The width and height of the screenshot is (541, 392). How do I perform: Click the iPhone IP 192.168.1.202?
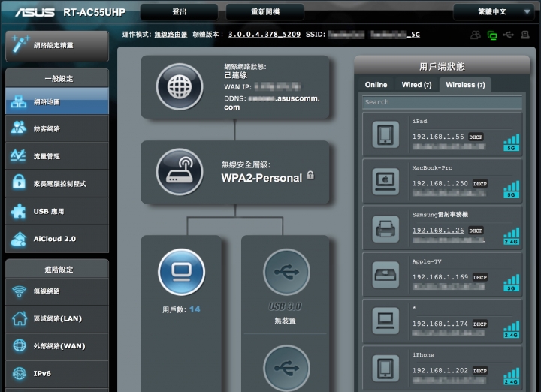tap(440, 370)
